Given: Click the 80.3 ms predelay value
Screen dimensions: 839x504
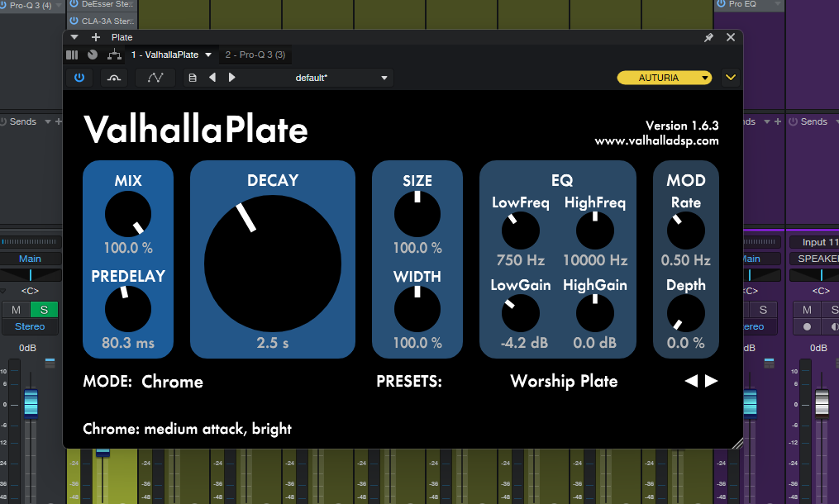Looking at the screenshot, I should point(128,342).
